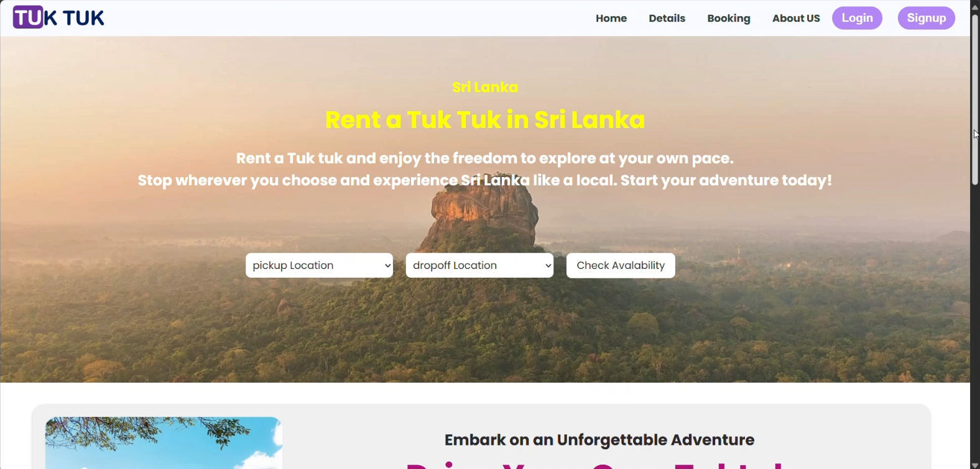Click the purple Signup button
Viewport: 980px width, 469px height.
pyautogui.click(x=927, y=18)
